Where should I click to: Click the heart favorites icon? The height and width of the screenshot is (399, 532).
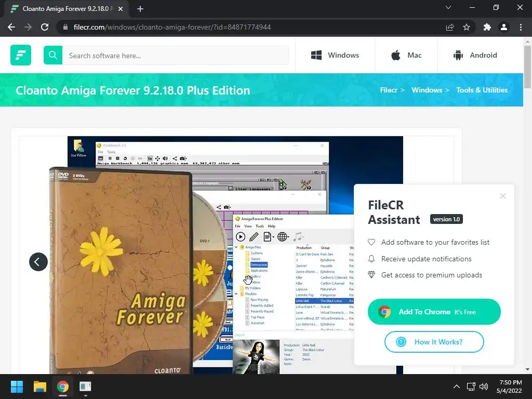(x=371, y=242)
